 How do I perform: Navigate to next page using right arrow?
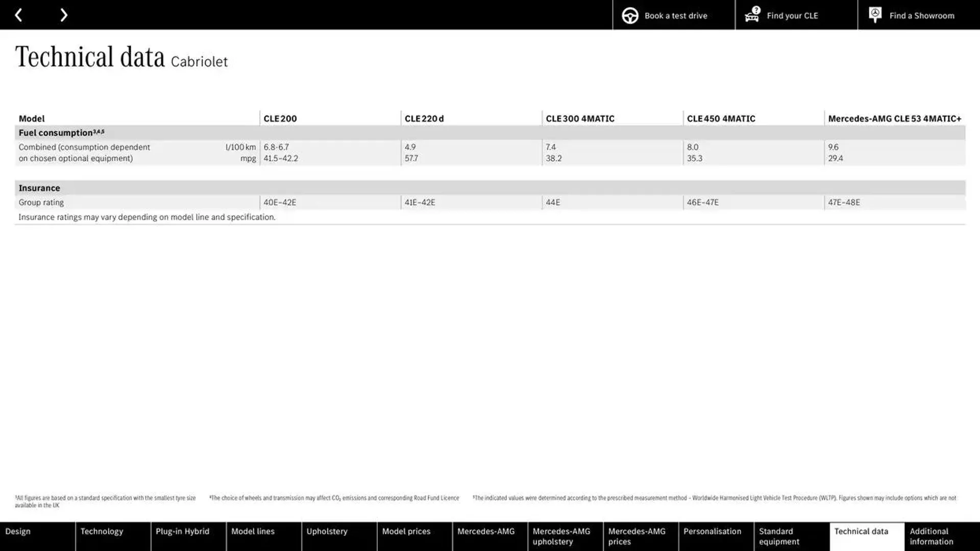[x=64, y=15]
